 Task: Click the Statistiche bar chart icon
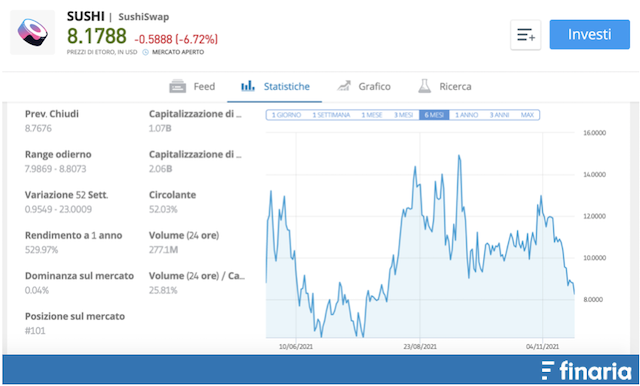[248, 86]
